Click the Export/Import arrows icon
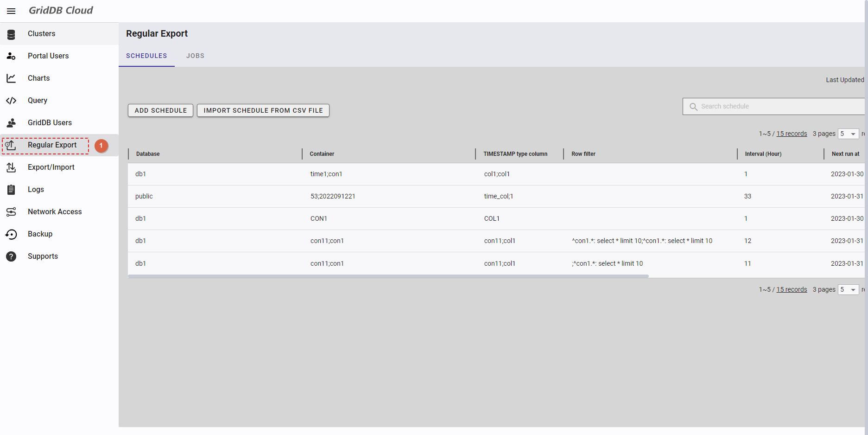The image size is (868, 435). point(11,167)
